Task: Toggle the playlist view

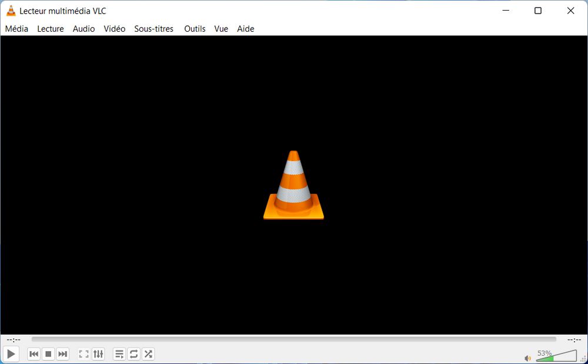Action: [x=119, y=354]
